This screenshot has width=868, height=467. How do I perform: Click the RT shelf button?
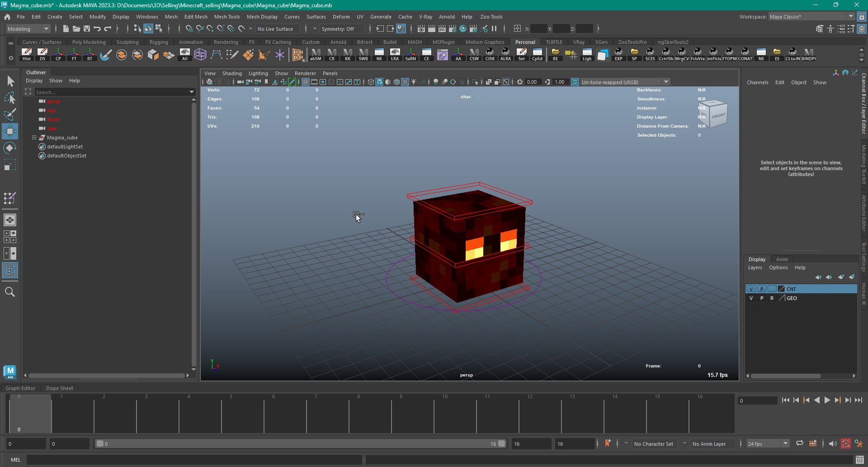(90, 54)
